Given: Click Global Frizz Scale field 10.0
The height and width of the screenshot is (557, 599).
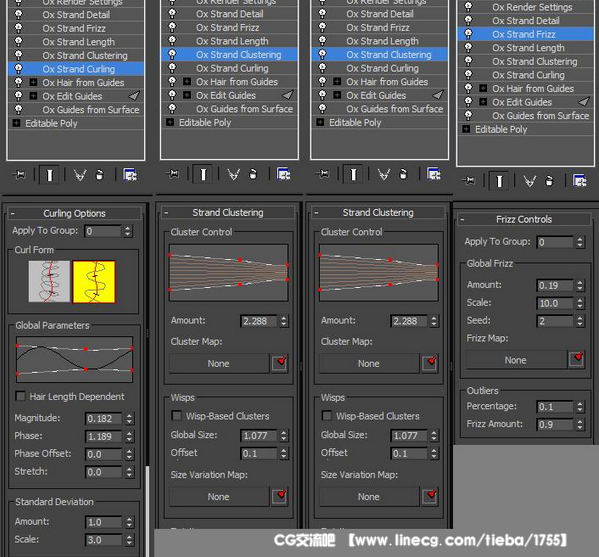Looking at the screenshot, I should pyautogui.click(x=555, y=303).
